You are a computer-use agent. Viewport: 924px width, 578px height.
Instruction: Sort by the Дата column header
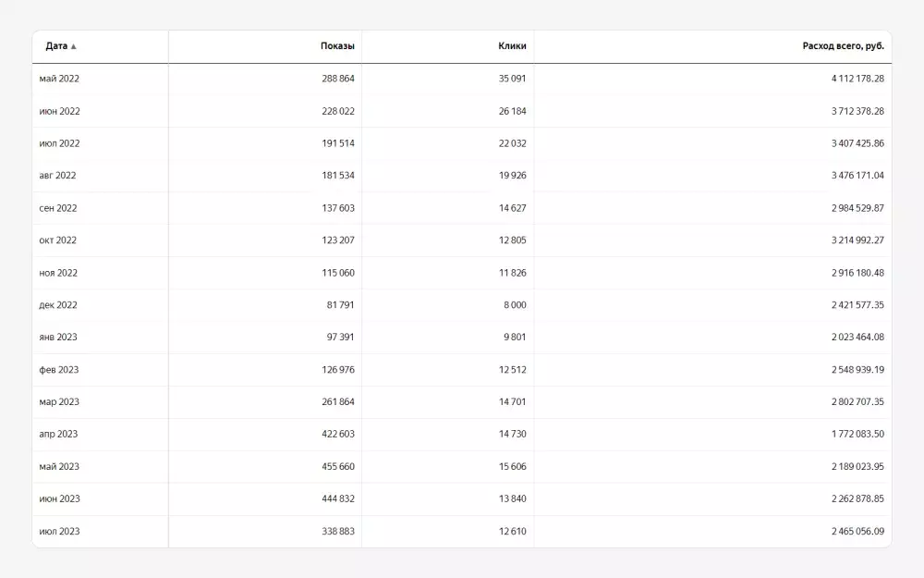tap(56, 46)
